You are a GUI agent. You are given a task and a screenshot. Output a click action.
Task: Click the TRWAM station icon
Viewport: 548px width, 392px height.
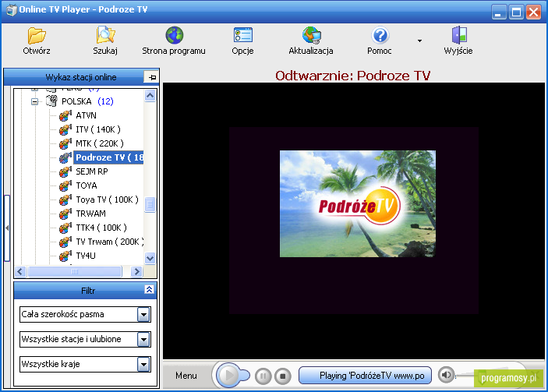pyautogui.click(x=65, y=214)
